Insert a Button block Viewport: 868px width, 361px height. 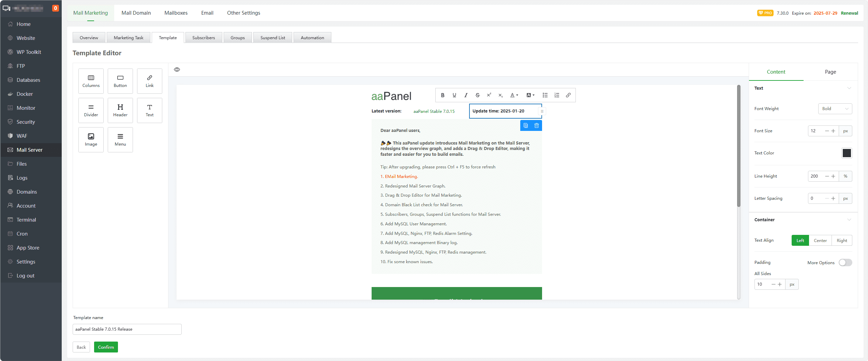[120, 81]
